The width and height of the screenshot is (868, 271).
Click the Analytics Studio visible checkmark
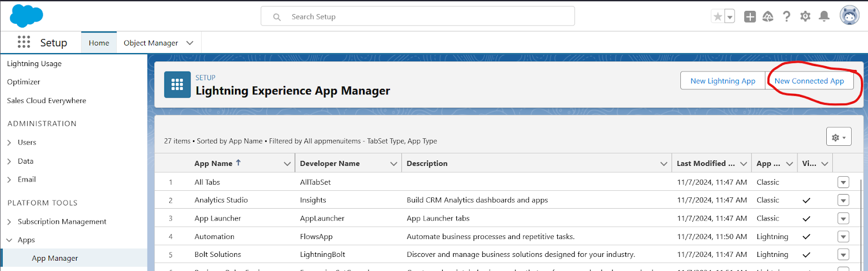(806, 201)
